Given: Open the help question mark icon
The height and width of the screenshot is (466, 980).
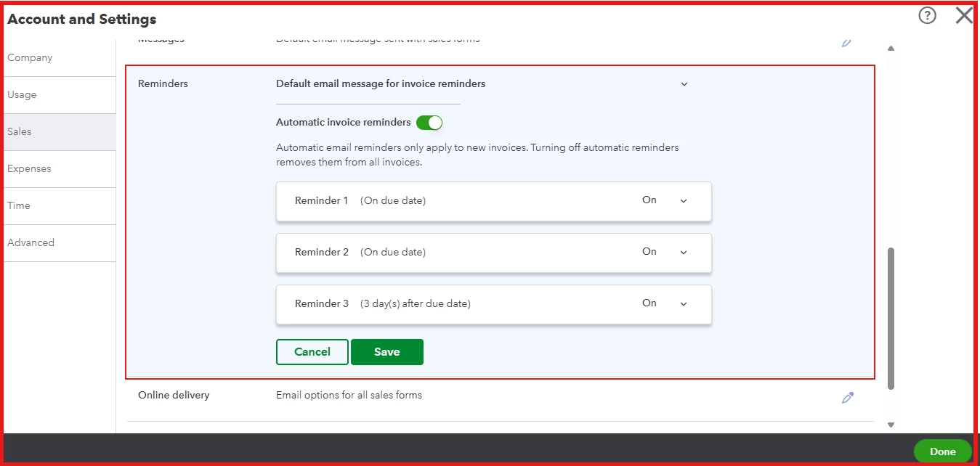Looking at the screenshot, I should pyautogui.click(x=927, y=15).
